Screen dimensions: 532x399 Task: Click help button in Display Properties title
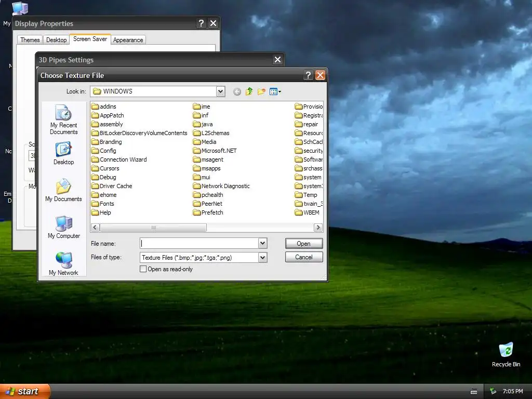point(201,23)
